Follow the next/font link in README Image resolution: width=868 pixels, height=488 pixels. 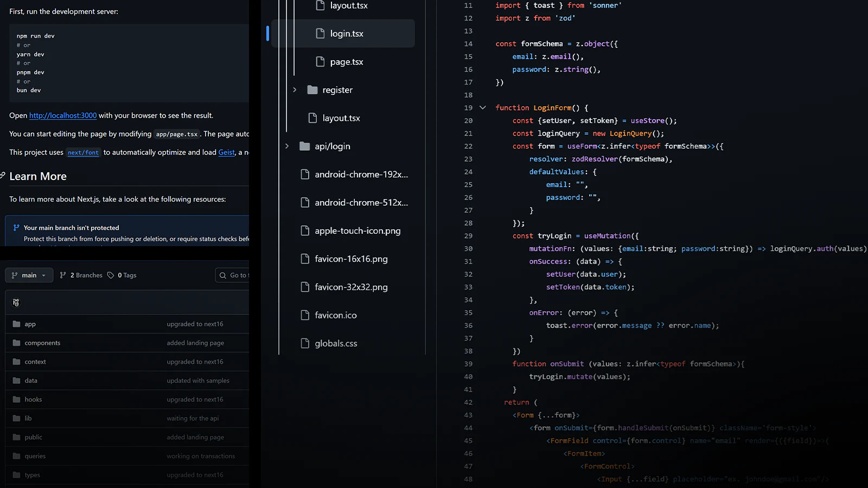pos(83,153)
